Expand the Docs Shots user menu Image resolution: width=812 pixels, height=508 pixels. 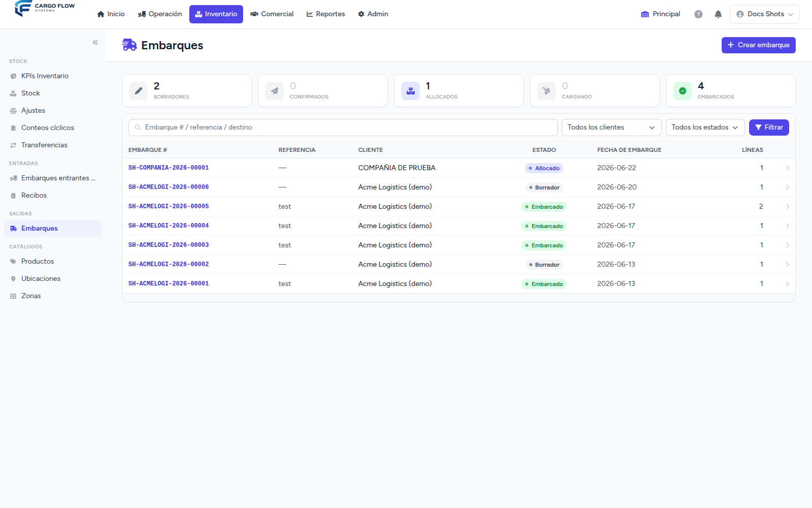(764, 14)
